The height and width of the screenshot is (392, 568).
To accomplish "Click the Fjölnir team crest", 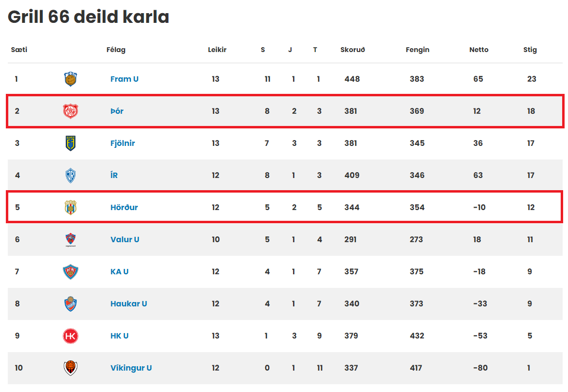I will (x=71, y=143).
